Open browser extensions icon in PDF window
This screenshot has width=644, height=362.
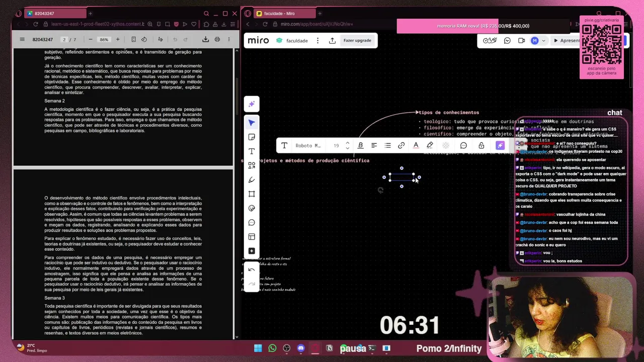[207, 24]
